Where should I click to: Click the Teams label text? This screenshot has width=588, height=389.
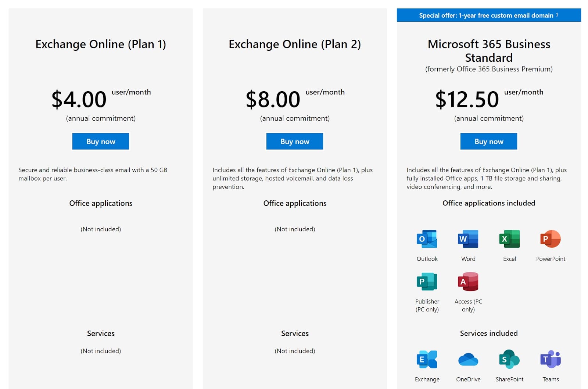pyautogui.click(x=551, y=379)
